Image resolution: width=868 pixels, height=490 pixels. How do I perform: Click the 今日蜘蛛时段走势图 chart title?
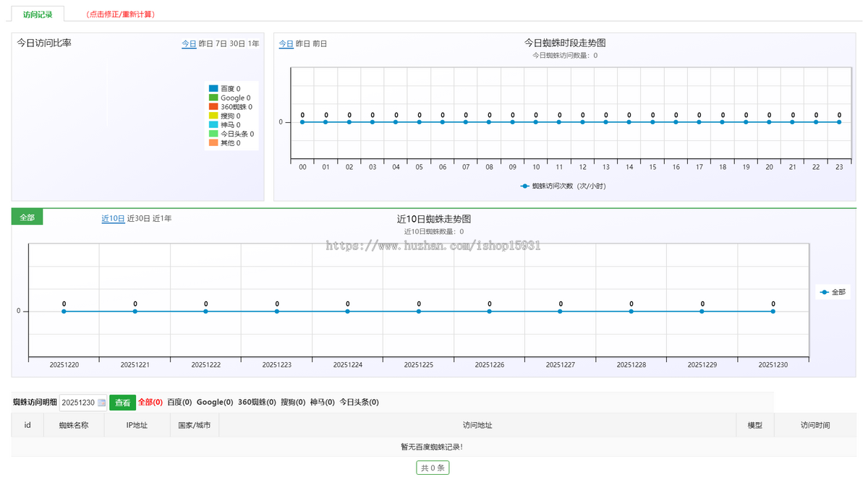(x=565, y=43)
